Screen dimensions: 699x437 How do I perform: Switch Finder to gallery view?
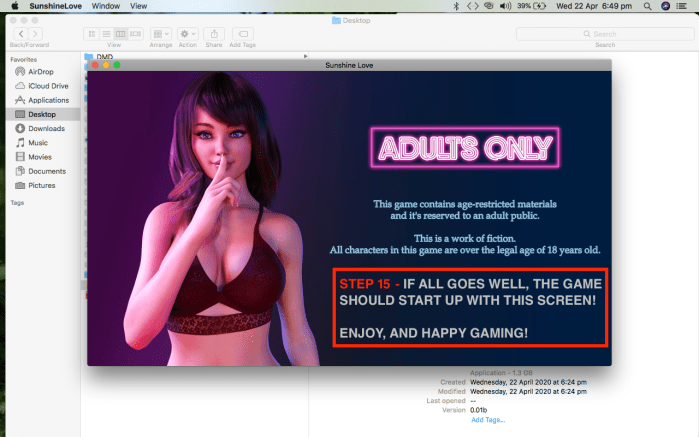pyautogui.click(x=136, y=34)
